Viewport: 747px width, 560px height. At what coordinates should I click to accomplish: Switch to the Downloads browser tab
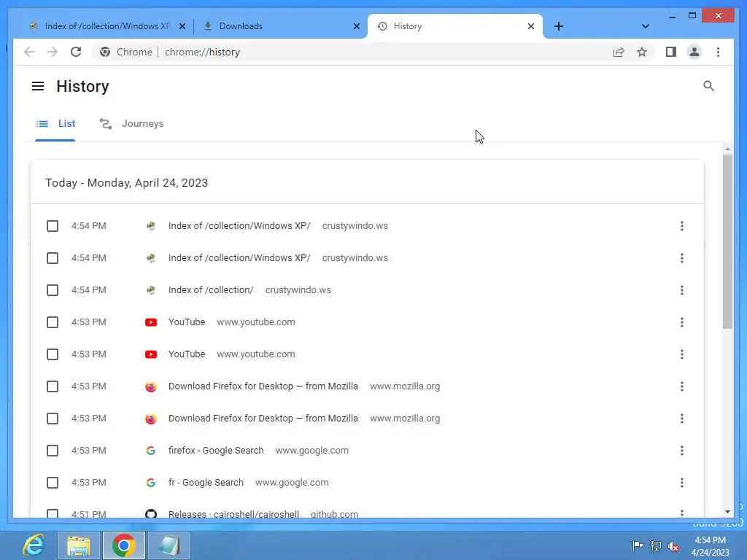click(x=281, y=26)
